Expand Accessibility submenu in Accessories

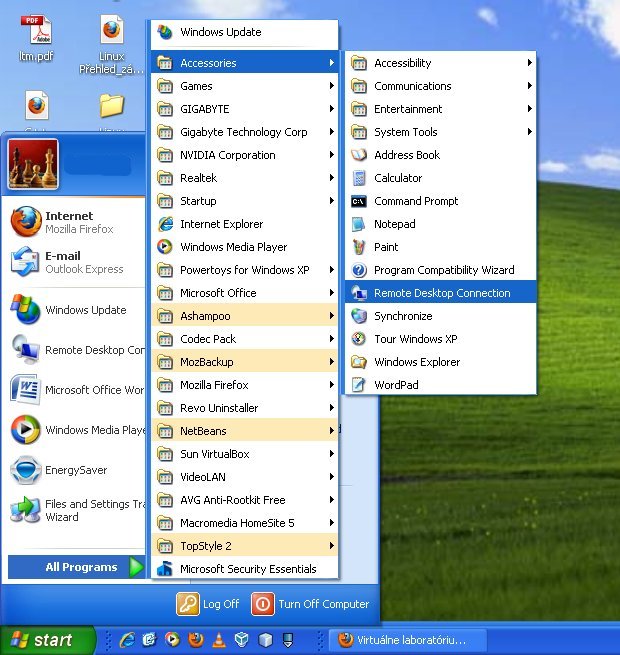(440, 63)
